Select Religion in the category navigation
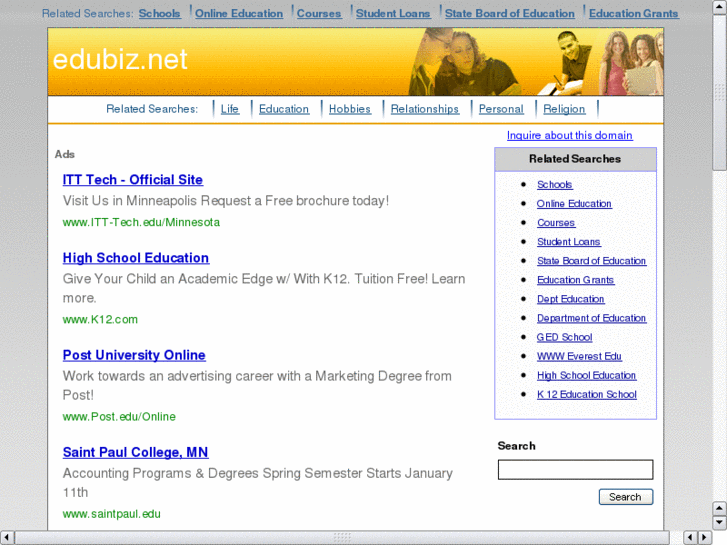Screen dimensions: 727x545 [564, 109]
